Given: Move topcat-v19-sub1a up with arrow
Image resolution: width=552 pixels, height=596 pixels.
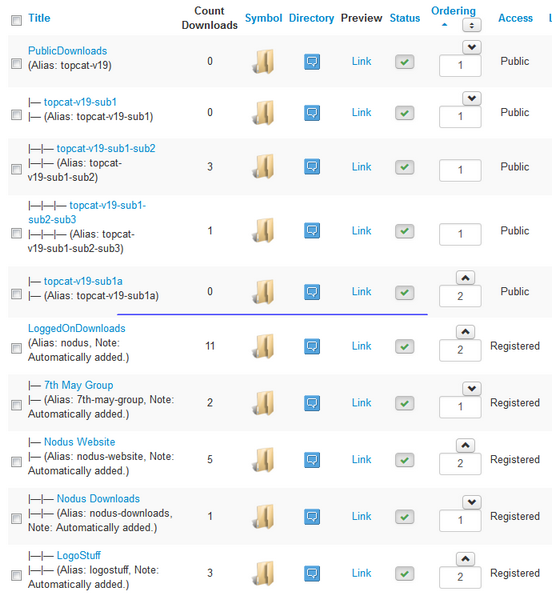Looking at the screenshot, I should tap(465, 278).
